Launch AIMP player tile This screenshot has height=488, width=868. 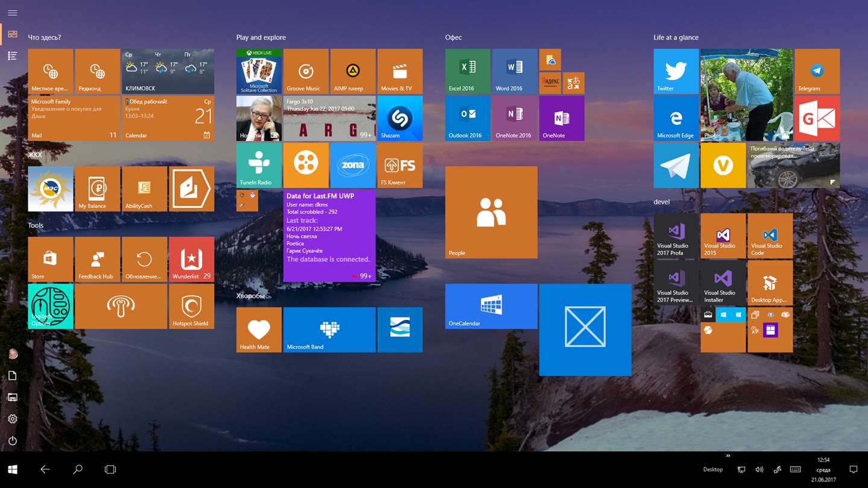click(353, 71)
